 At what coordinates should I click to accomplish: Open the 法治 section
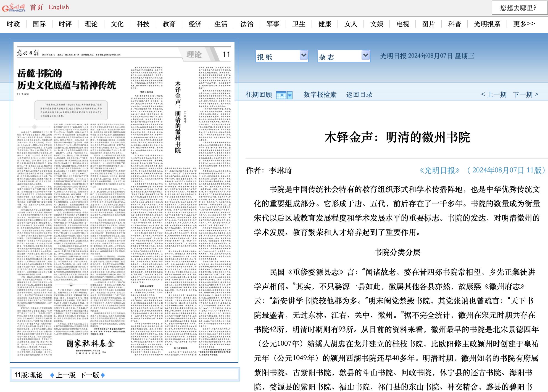coord(247,24)
